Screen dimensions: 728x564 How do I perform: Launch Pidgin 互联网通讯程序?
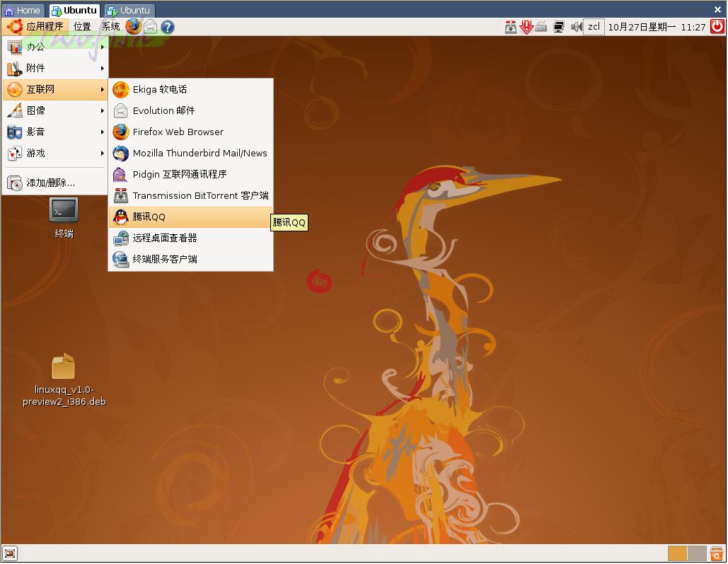click(191, 175)
